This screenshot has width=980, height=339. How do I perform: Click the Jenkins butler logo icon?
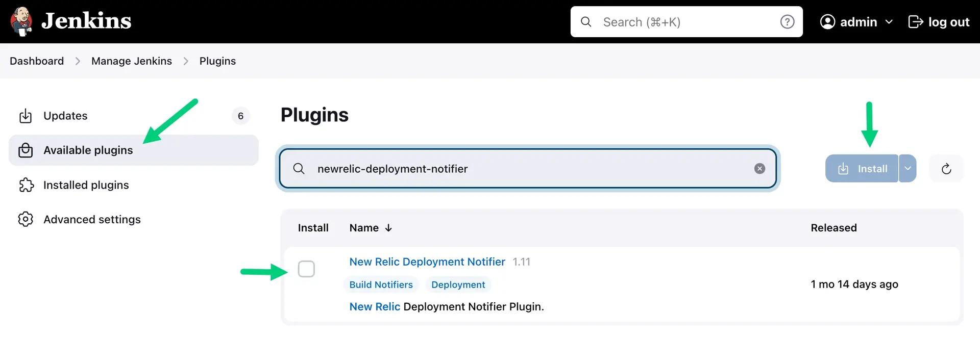(x=21, y=21)
